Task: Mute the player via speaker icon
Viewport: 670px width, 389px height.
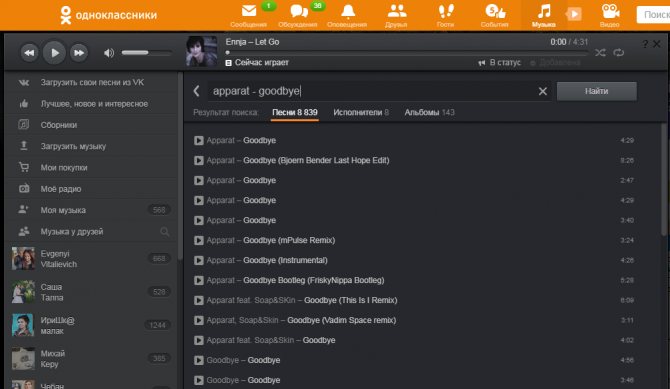Action: (109, 53)
